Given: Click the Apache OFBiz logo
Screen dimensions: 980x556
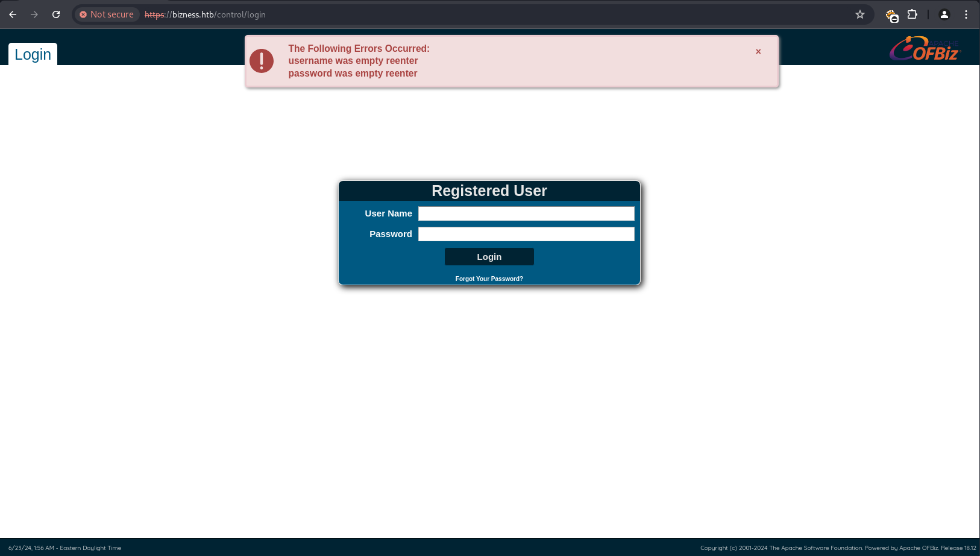Looking at the screenshot, I should point(925,49).
